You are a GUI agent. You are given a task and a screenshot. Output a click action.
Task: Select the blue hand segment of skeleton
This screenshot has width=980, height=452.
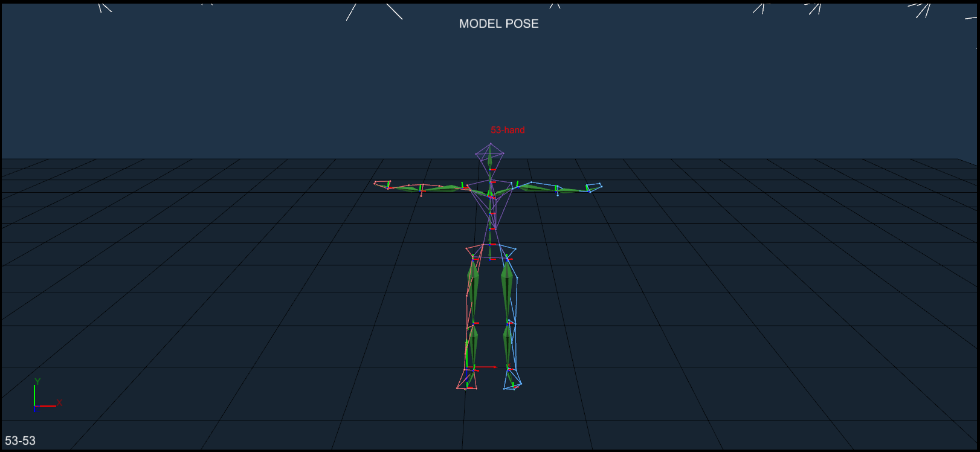[594, 187]
